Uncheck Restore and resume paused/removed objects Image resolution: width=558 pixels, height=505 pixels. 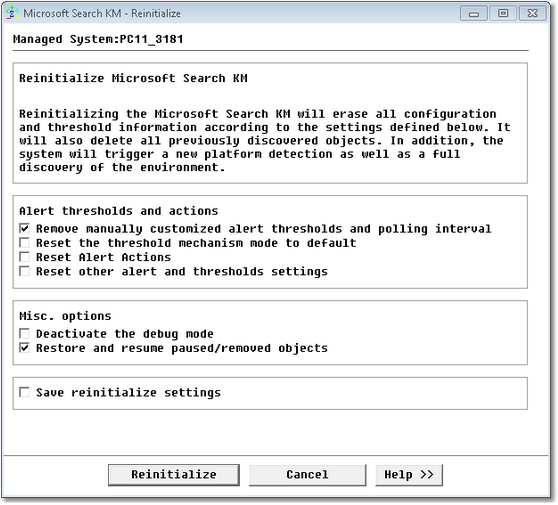[x=25, y=348]
